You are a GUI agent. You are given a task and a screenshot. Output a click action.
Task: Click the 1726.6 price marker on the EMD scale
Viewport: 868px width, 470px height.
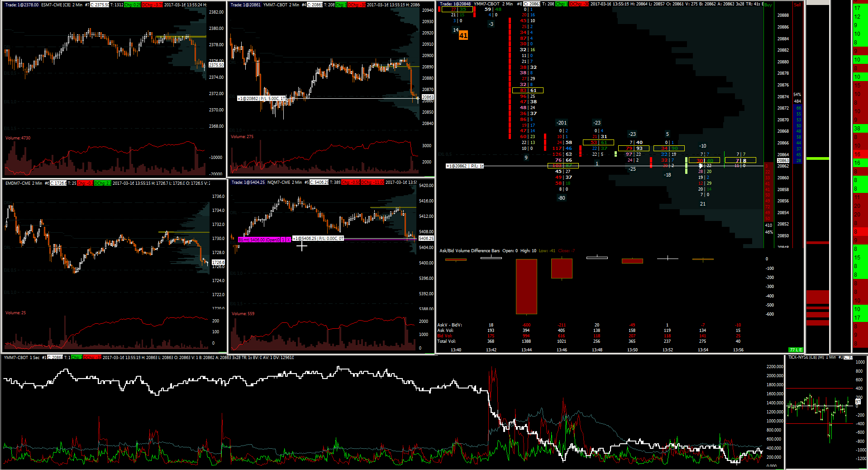pyautogui.click(x=218, y=262)
